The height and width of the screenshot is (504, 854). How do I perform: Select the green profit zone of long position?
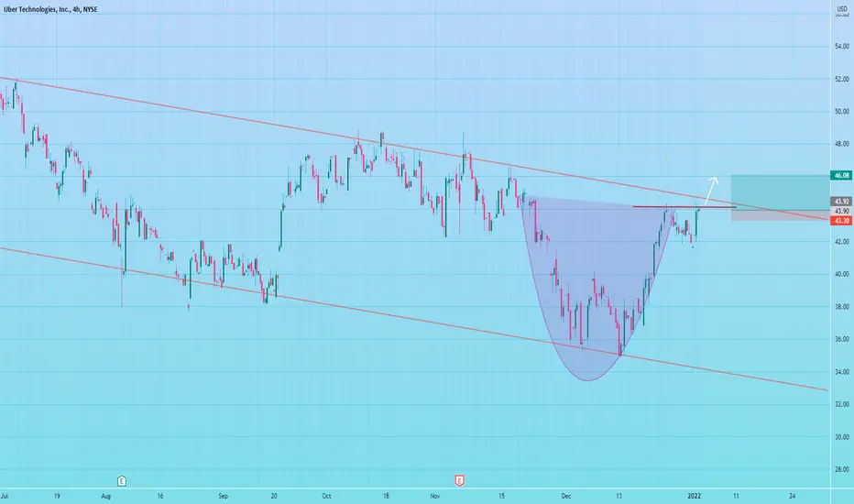[780, 192]
